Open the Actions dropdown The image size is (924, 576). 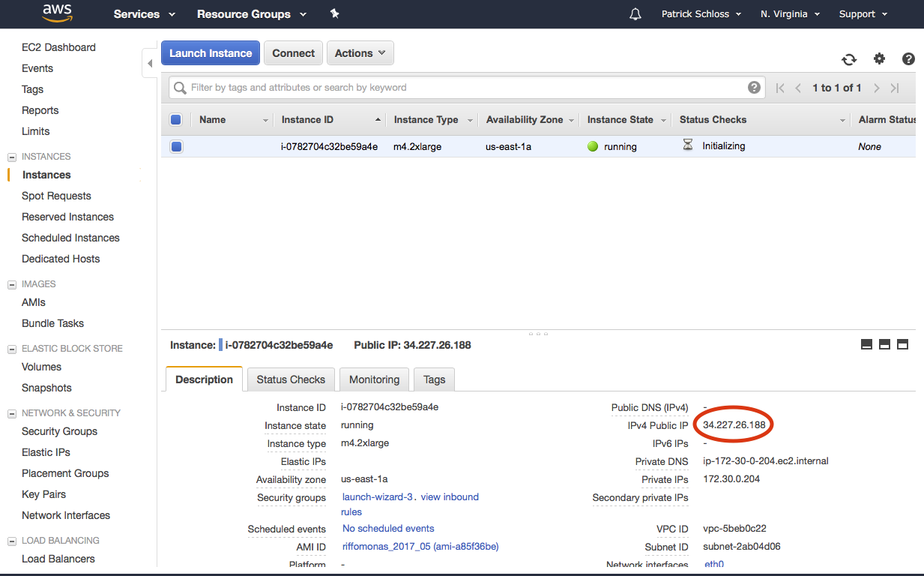pos(360,52)
